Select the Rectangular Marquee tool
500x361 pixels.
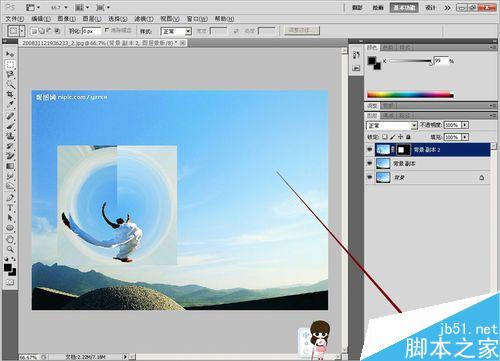[10, 64]
